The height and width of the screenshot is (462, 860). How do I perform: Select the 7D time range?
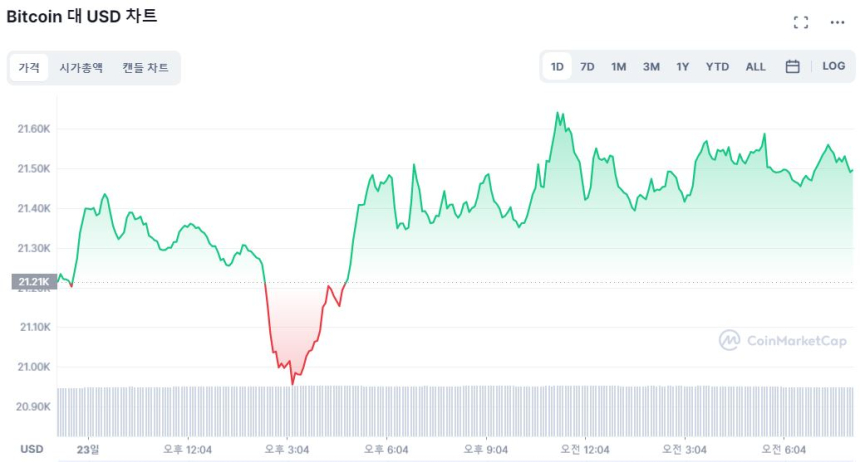click(587, 67)
